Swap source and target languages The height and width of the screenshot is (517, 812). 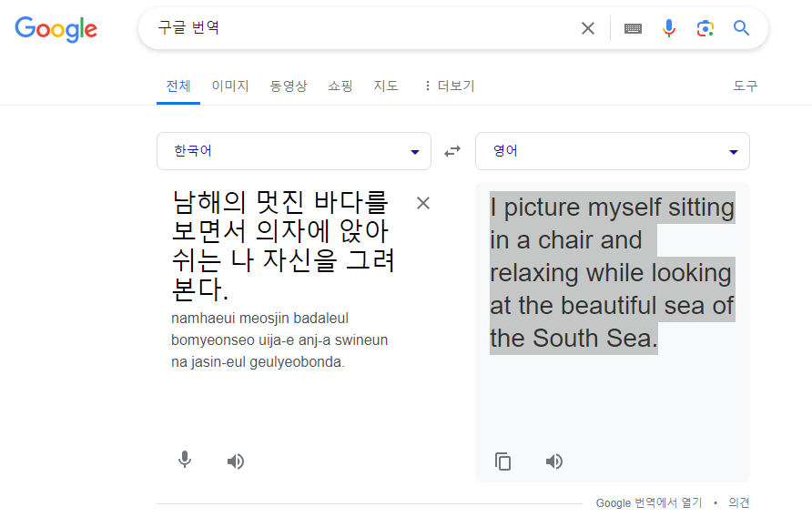pos(452,151)
